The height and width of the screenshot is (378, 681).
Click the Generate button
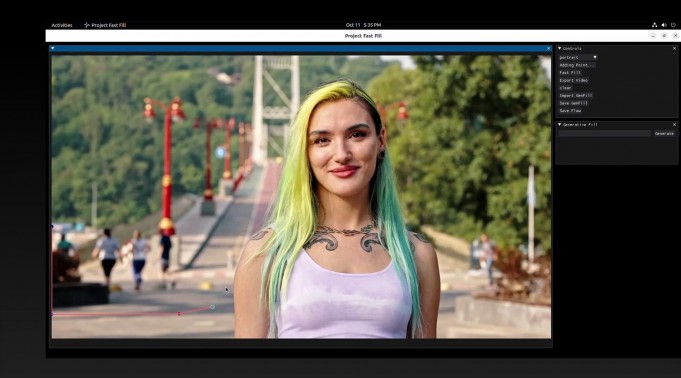664,133
